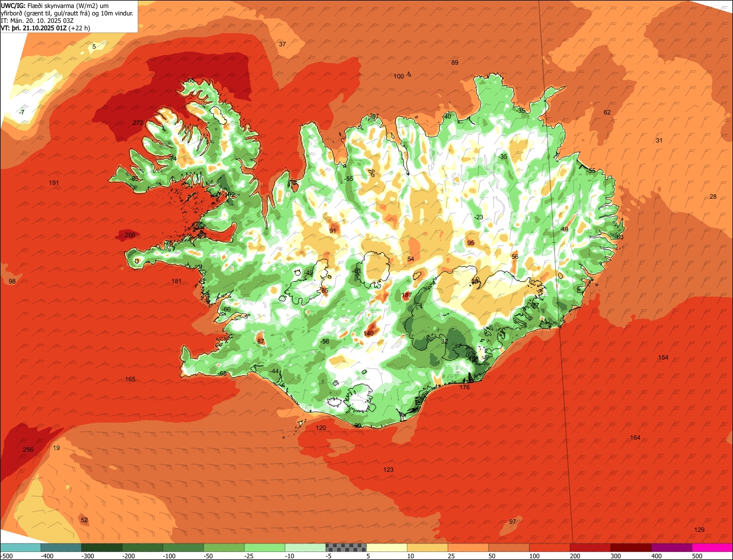
Task: Click the 97 value near the bottom edge
Action: 513,522
